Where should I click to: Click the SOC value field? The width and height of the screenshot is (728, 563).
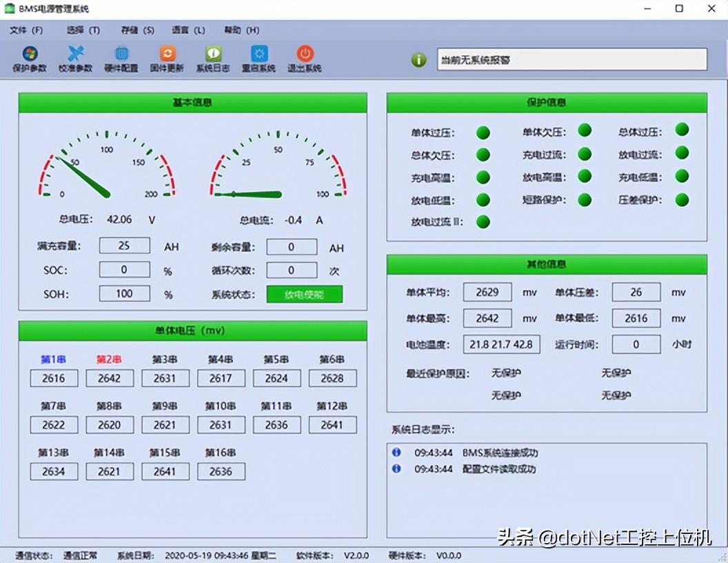[124, 269]
